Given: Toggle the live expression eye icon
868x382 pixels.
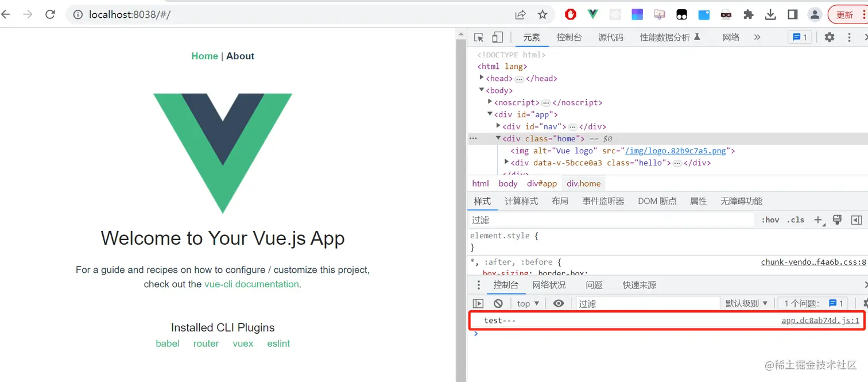Looking at the screenshot, I should coord(559,303).
